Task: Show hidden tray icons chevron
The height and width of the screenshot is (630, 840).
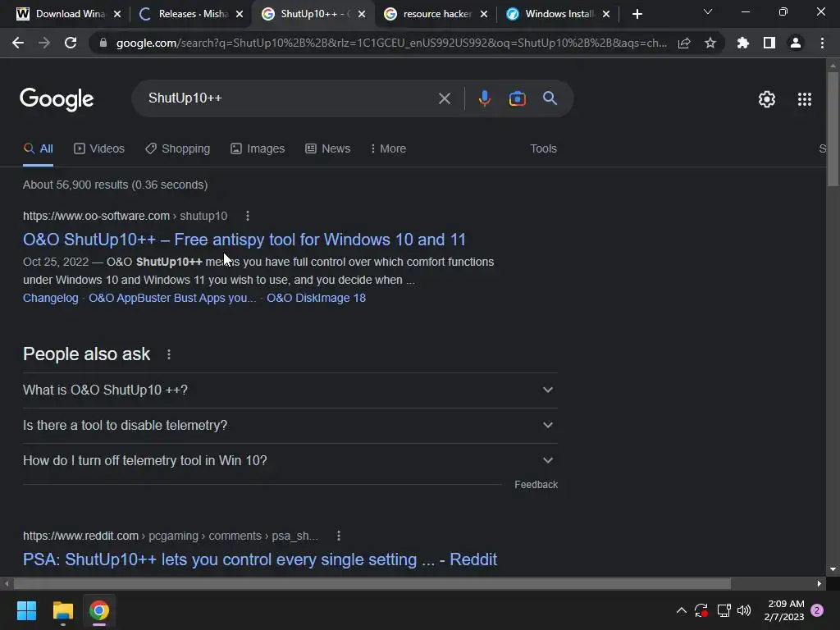Action: tap(682, 610)
